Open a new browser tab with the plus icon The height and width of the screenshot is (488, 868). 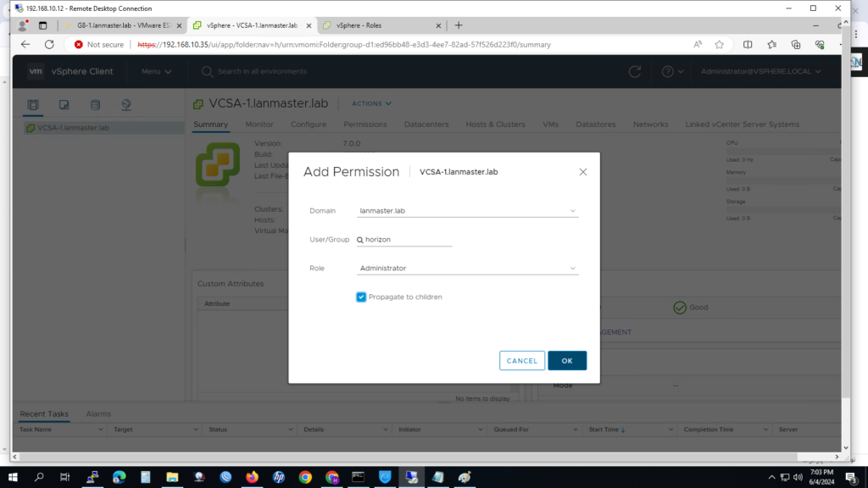[459, 25]
